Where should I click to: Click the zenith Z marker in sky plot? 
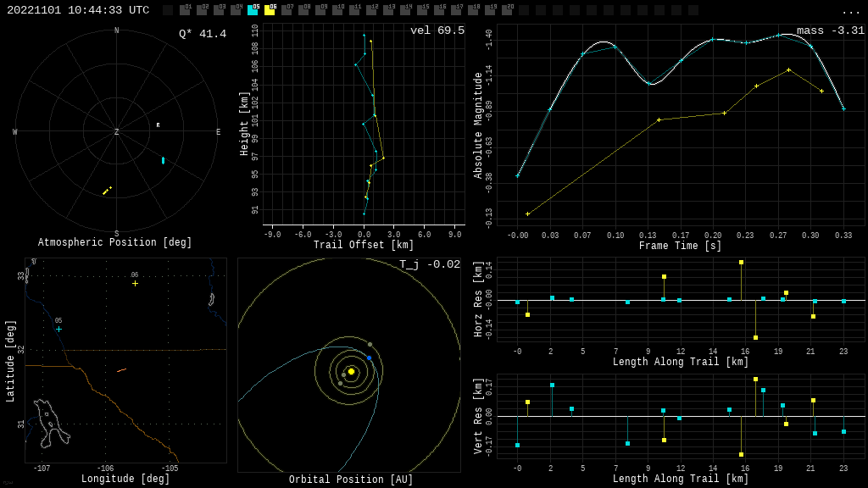point(117,132)
